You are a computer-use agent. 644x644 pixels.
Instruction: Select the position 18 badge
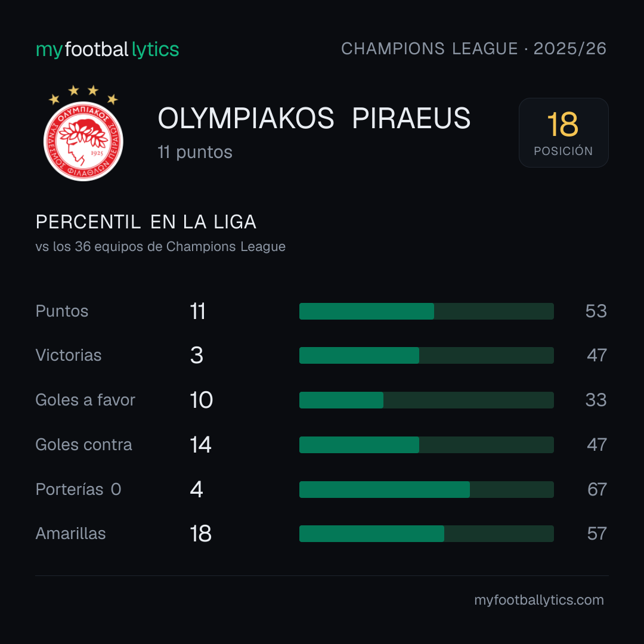[x=563, y=132]
